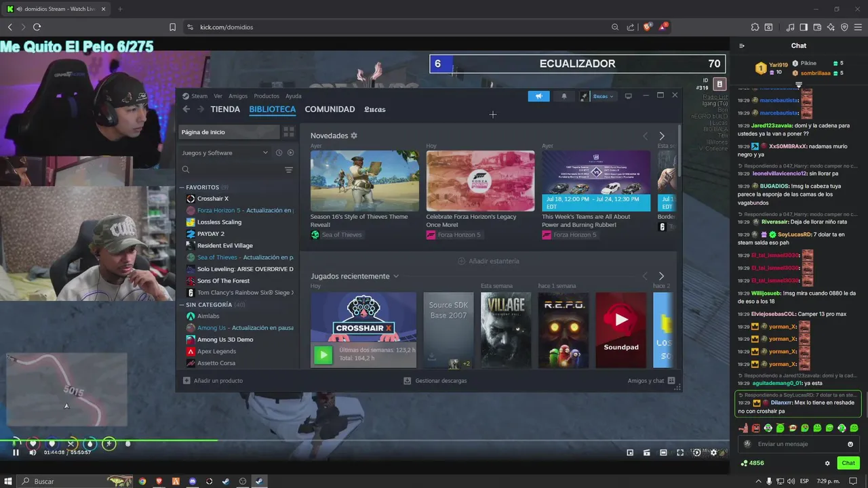The width and height of the screenshot is (868, 488).
Task: Click the recent activity clock filter icon
Action: (x=279, y=152)
